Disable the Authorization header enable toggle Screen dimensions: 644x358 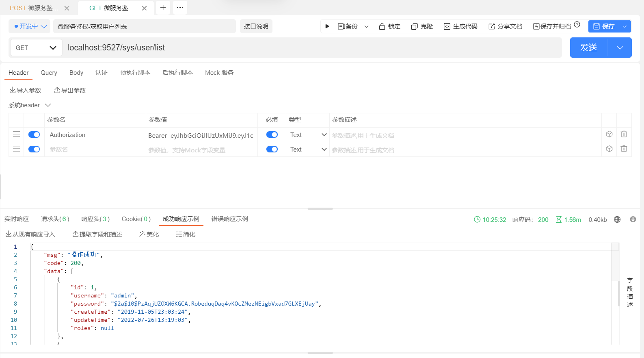coord(34,135)
